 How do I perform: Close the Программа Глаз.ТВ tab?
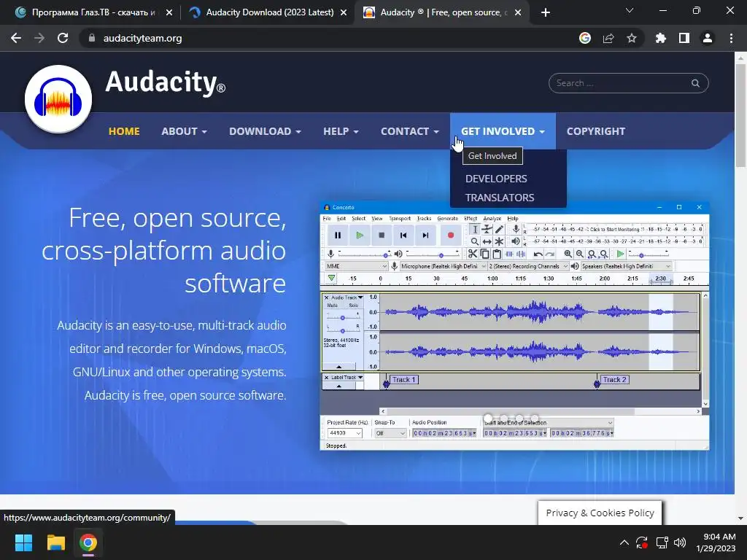[x=169, y=12]
